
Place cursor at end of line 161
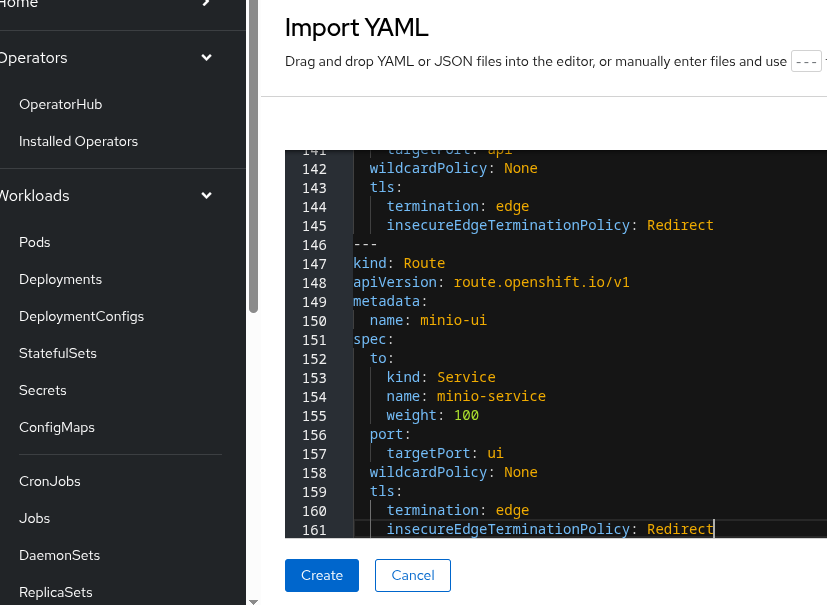click(715, 529)
